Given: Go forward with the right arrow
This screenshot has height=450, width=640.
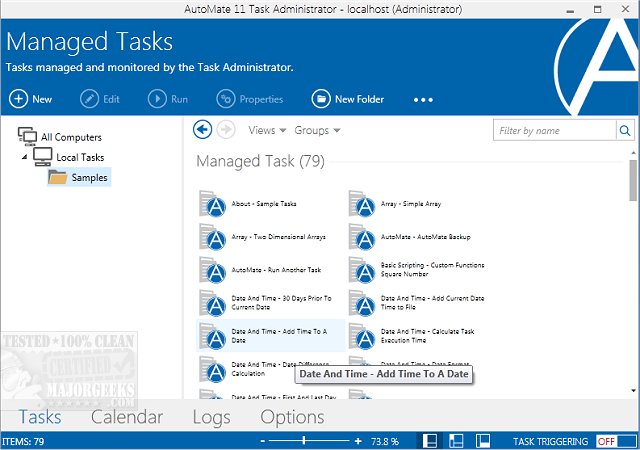Looking at the screenshot, I should tap(226, 130).
